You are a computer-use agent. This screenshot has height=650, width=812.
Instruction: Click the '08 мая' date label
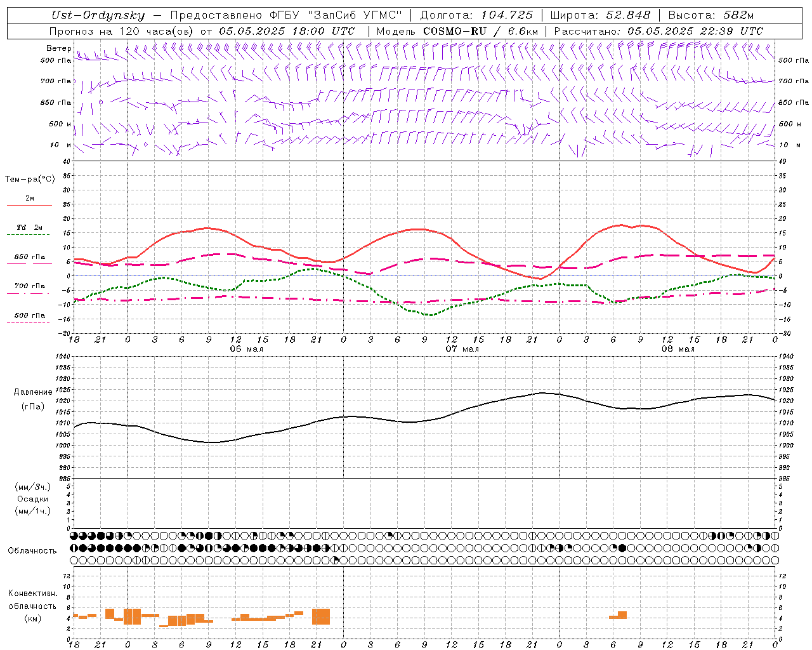pos(678,349)
